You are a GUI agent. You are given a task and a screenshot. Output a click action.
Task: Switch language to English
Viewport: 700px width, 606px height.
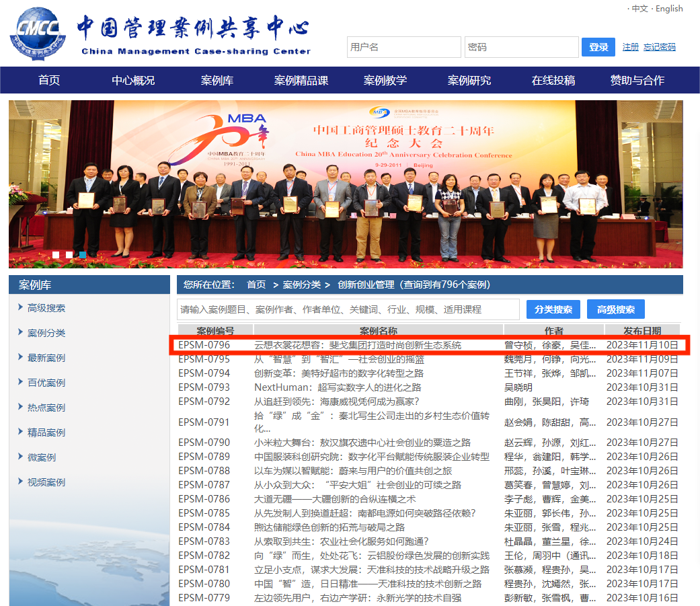click(x=669, y=9)
